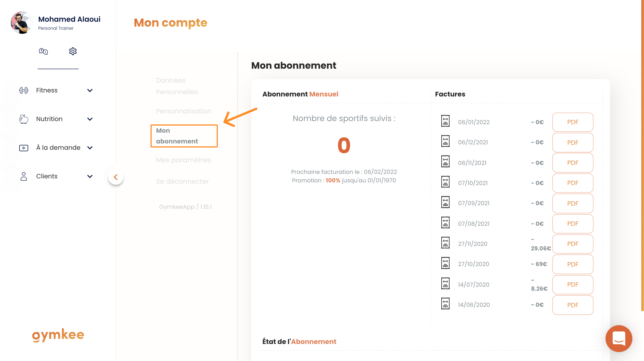Open the live chat support bubble
644x361 pixels.
tap(619, 338)
